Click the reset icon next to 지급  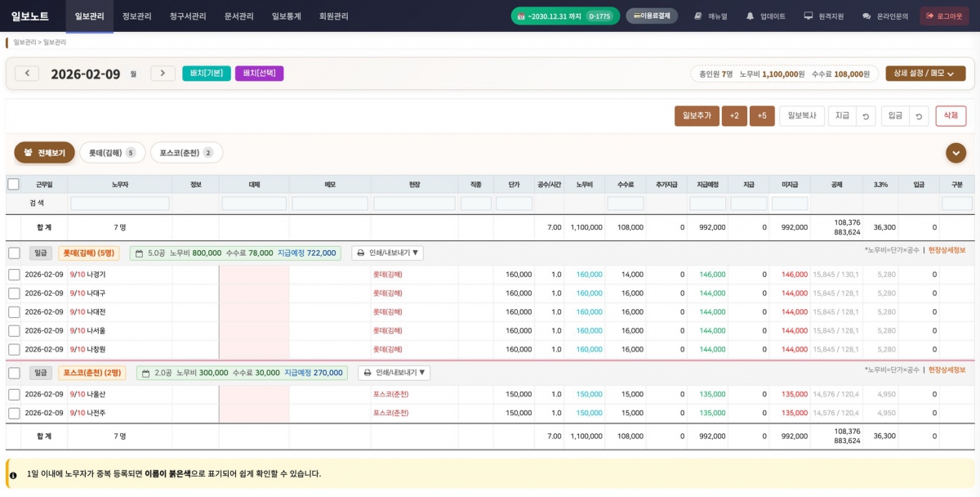click(x=866, y=116)
